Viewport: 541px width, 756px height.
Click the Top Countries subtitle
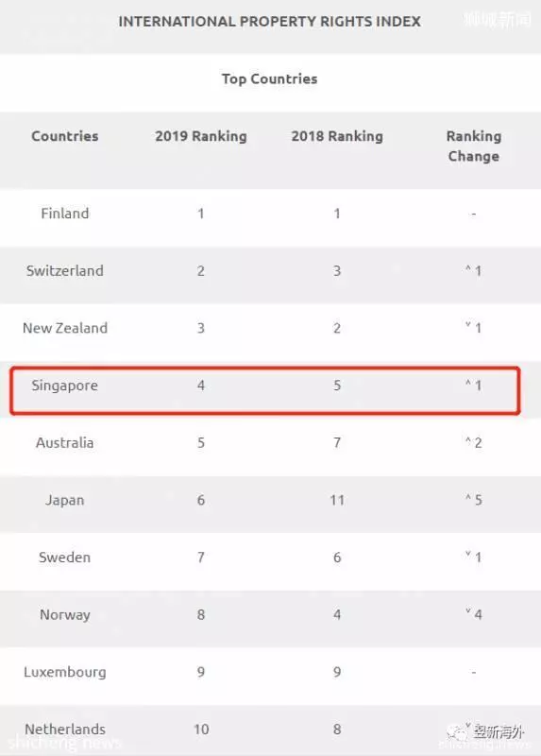pos(270,79)
